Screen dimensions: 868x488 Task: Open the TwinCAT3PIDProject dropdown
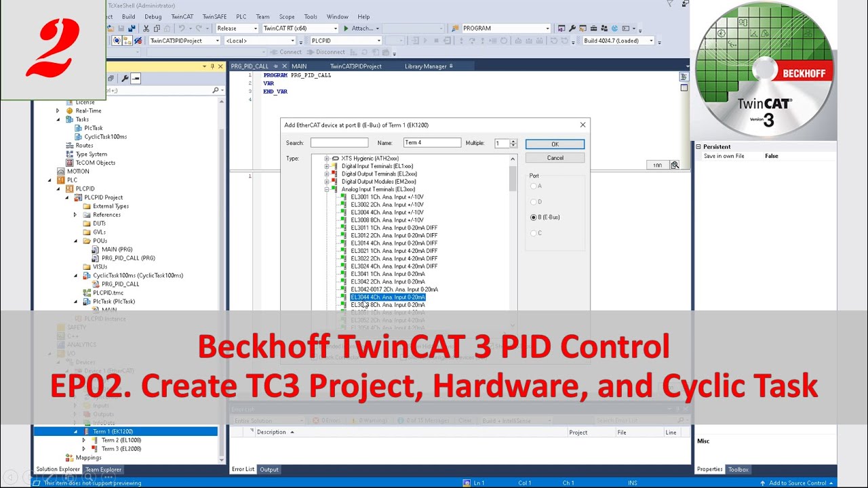tap(217, 41)
